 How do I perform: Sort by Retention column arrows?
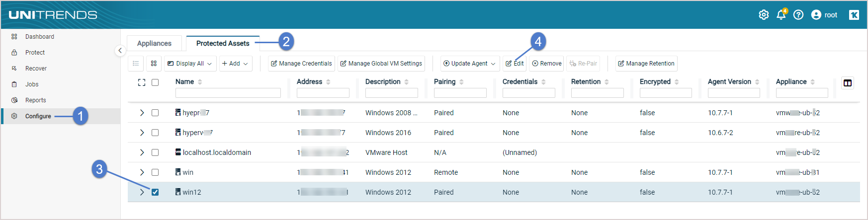(607, 82)
